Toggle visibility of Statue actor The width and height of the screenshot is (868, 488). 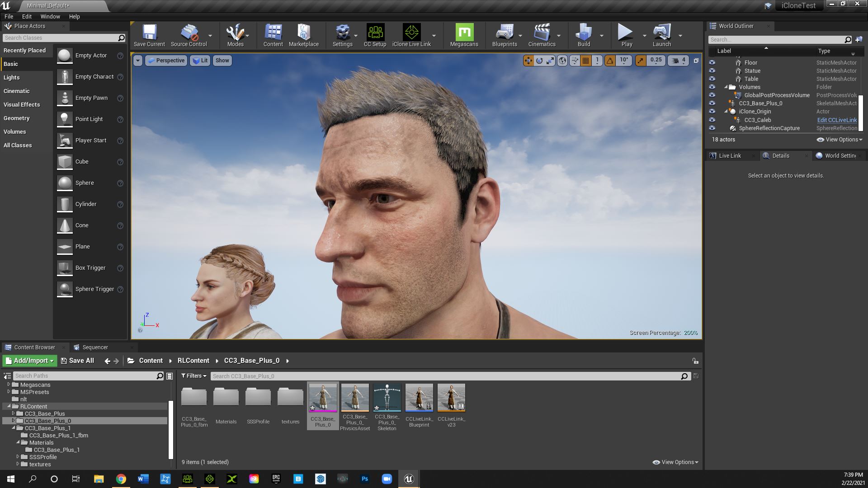[x=712, y=71]
